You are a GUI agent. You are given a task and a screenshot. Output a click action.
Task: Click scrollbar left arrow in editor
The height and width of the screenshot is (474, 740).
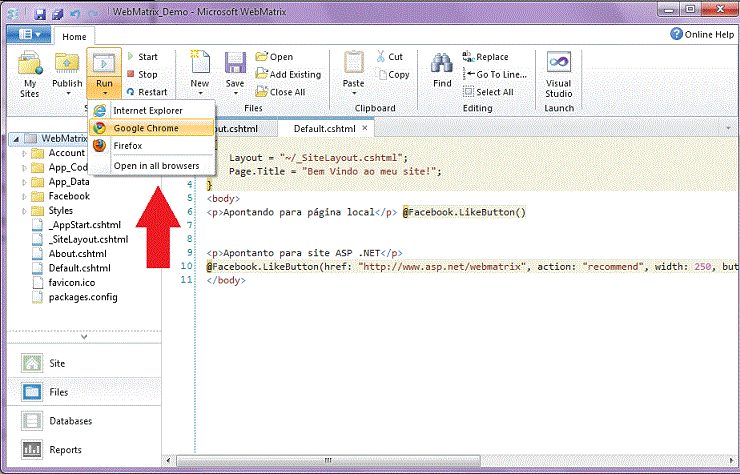tap(168, 460)
